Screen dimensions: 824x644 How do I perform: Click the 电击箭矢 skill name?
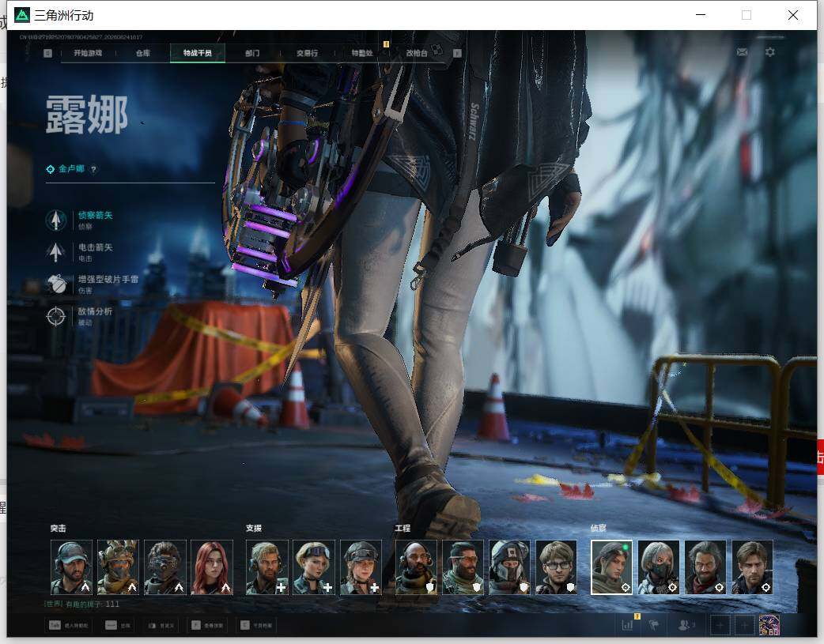95,247
